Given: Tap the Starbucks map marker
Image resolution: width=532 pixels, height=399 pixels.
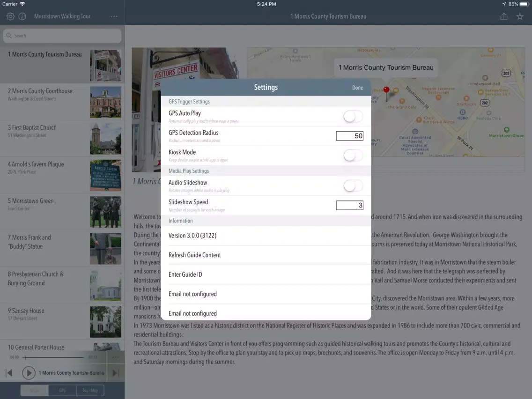Looking at the screenshot, I should coord(466,98).
